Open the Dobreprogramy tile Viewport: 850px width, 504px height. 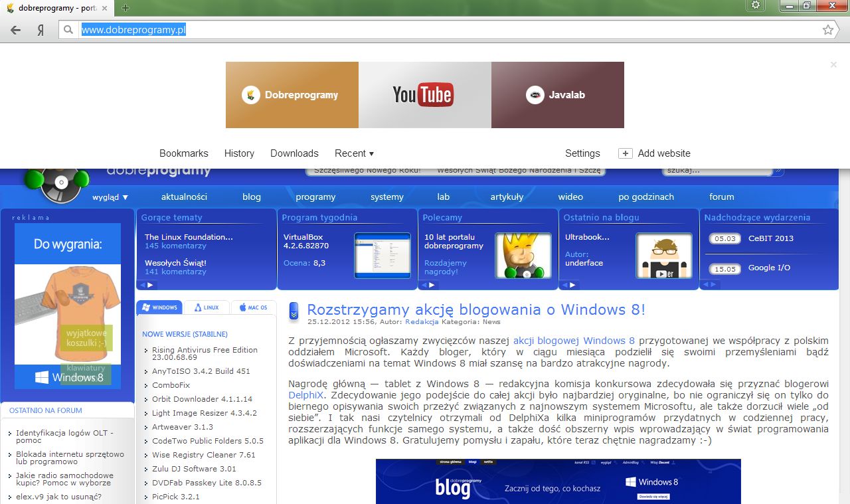tap(292, 95)
